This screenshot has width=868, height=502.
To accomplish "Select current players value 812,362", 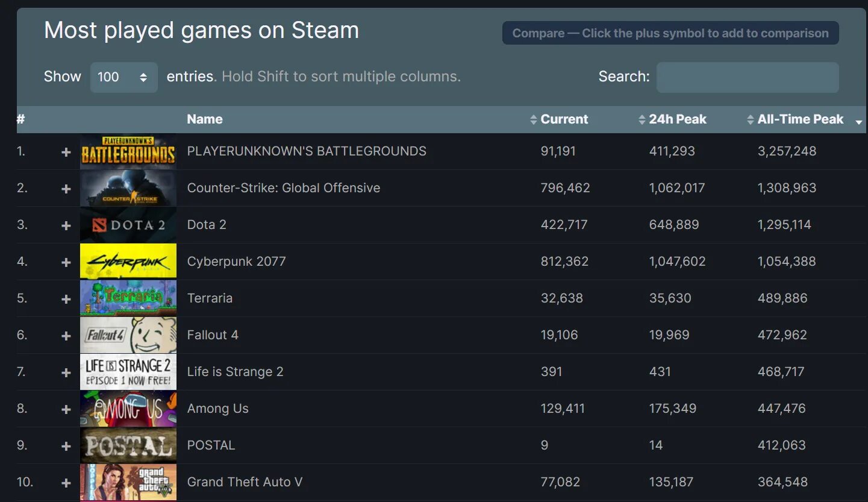I will click(564, 262).
